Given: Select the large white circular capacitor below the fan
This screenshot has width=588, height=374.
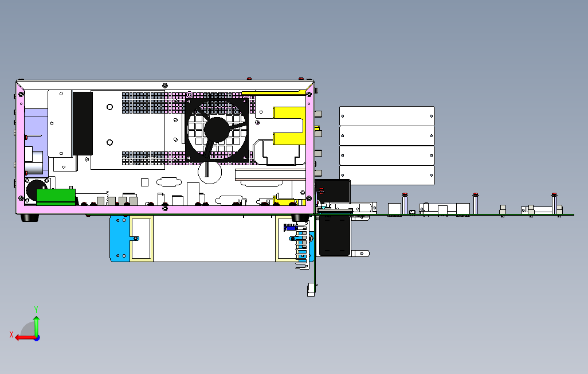Looking at the screenshot, I should pyautogui.click(x=210, y=172).
